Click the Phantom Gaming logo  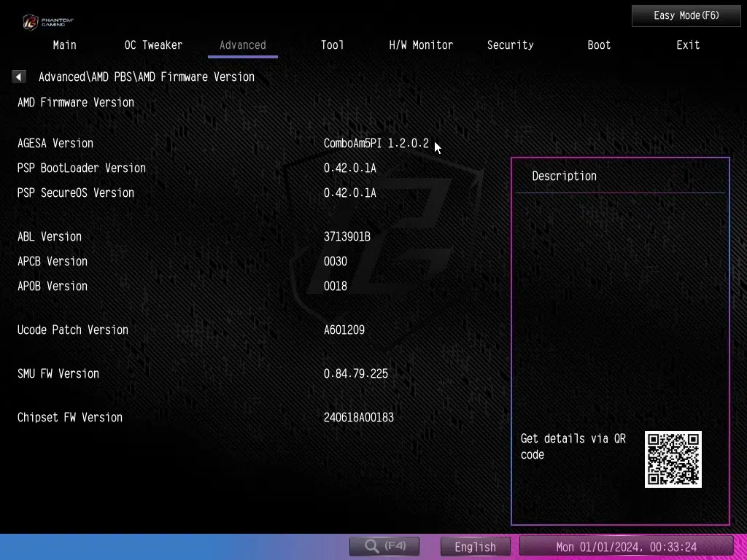[47, 21]
